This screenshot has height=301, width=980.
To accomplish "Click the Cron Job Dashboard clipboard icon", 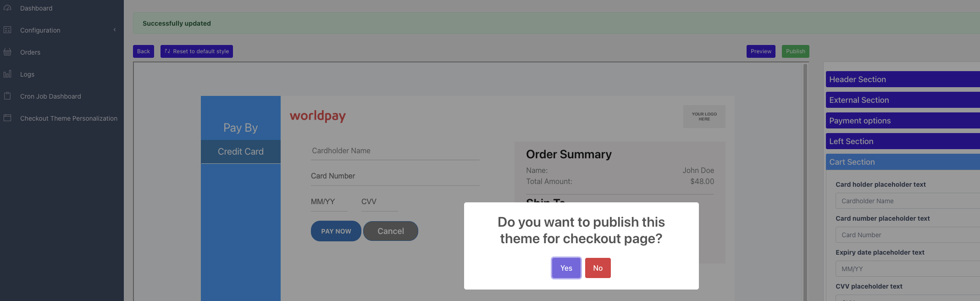I will click(x=7, y=96).
